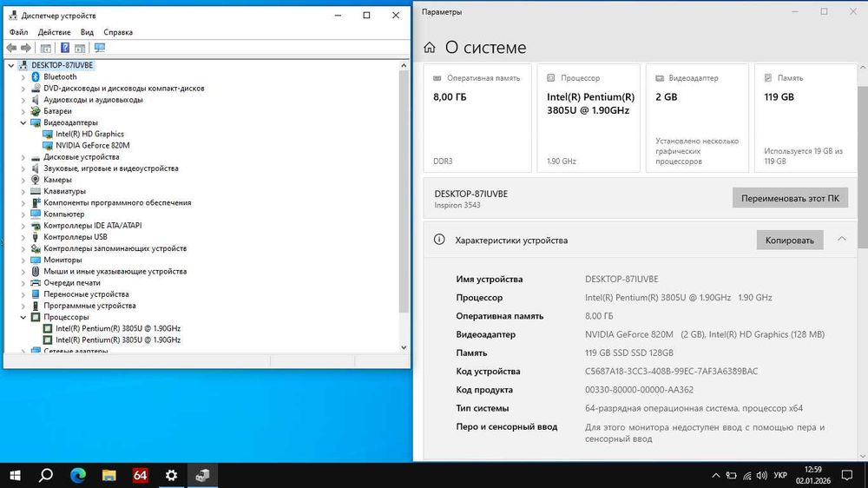The height and width of the screenshot is (488, 868).
Task: Collapse the Видеоадаптеры node
Action: pyautogui.click(x=23, y=123)
